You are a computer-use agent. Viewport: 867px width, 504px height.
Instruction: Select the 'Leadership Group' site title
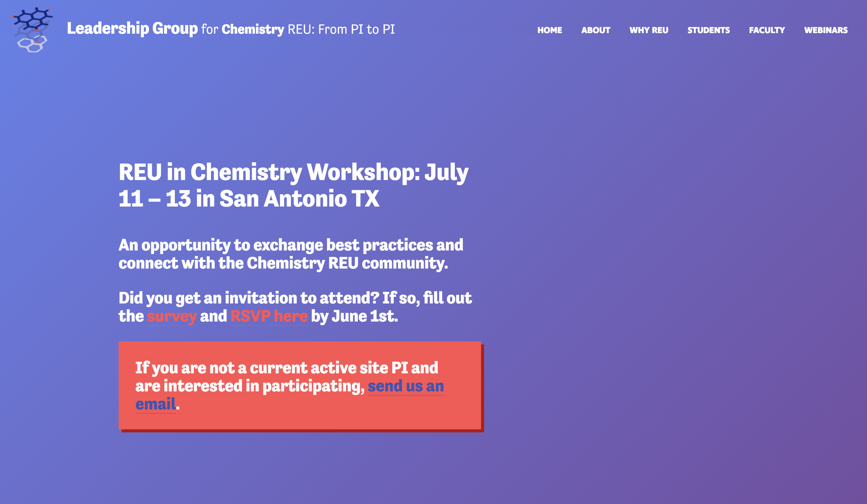point(132,30)
